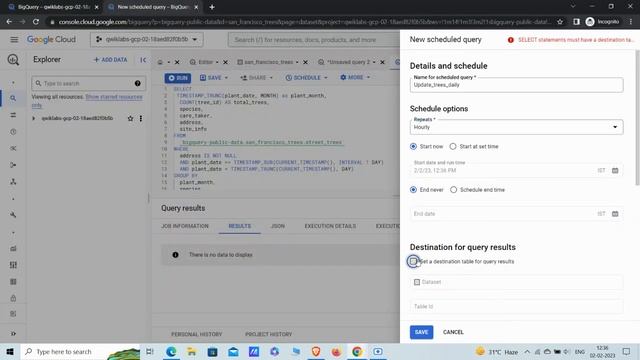Star the qwiklabs project in Explorer
Viewport: 640px width, 360px height.
[130, 118]
